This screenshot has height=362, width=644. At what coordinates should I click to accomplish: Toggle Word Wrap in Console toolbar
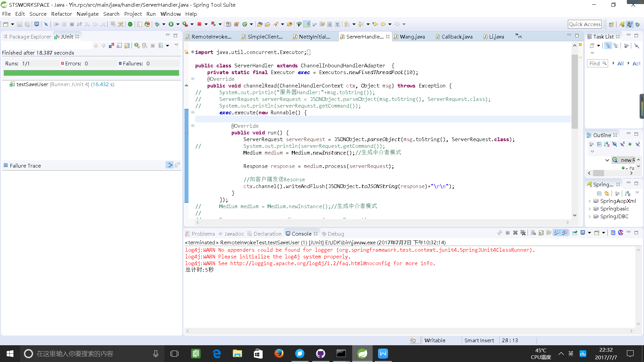pos(549,233)
